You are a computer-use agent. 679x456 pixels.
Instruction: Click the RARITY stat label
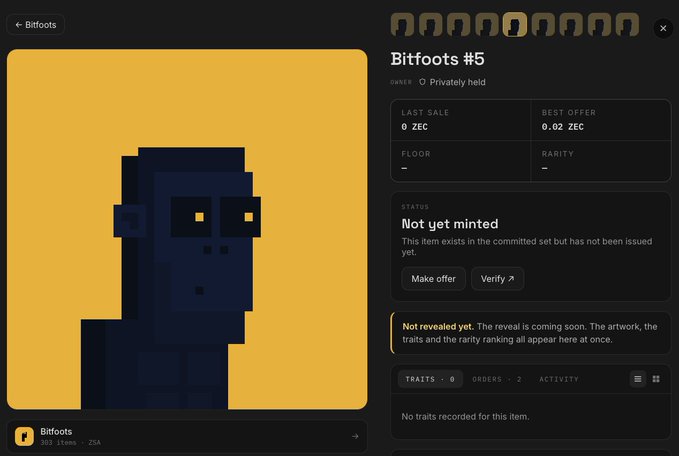pos(557,154)
